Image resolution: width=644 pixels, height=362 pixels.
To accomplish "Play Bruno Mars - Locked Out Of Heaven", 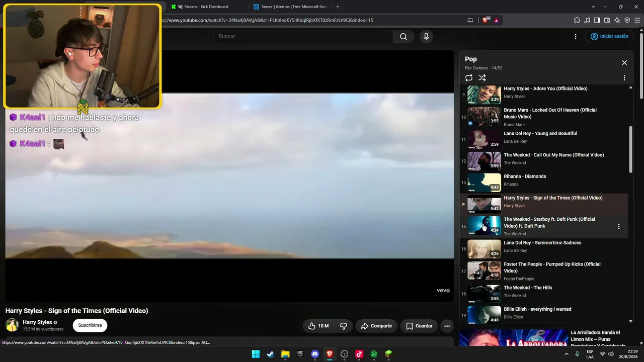I will click(x=544, y=117).
